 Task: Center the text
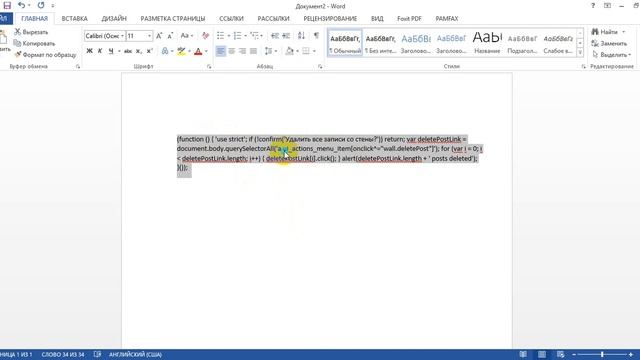pyautogui.click(x=232, y=51)
